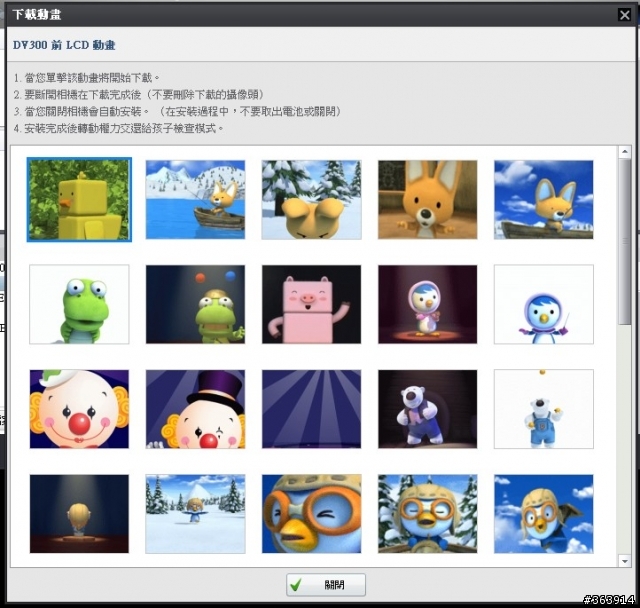This screenshot has height=608, width=640.
Task: Choose the pink-hooded penguin on stage thumbnail
Action: point(427,304)
